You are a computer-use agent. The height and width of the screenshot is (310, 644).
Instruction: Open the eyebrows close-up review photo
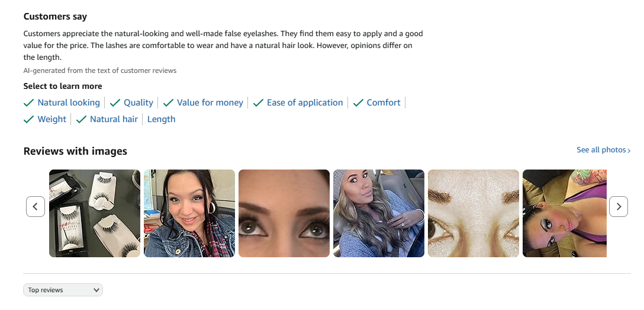tap(474, 213)
